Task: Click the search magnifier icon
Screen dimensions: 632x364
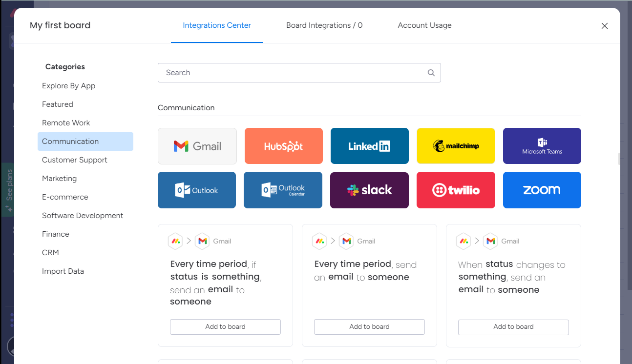Action: pos(431,73)
